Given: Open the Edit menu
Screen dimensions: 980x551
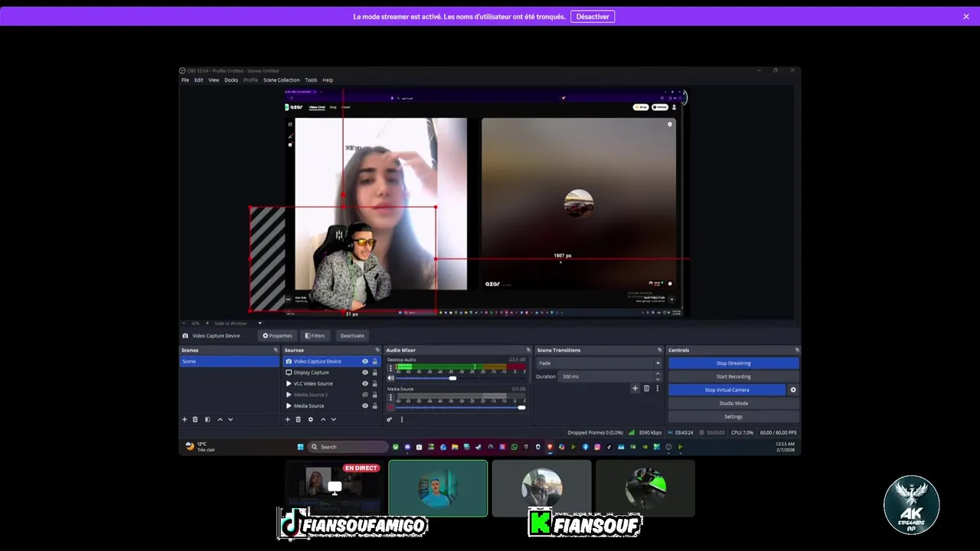Looking at the screenshot, I should [x=199, y=80].
